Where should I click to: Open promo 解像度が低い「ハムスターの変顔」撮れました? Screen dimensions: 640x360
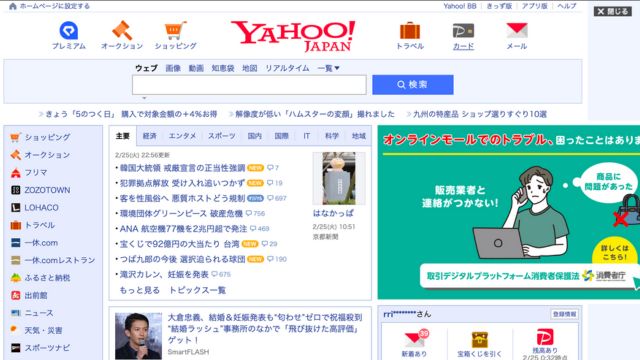(315, 114)
